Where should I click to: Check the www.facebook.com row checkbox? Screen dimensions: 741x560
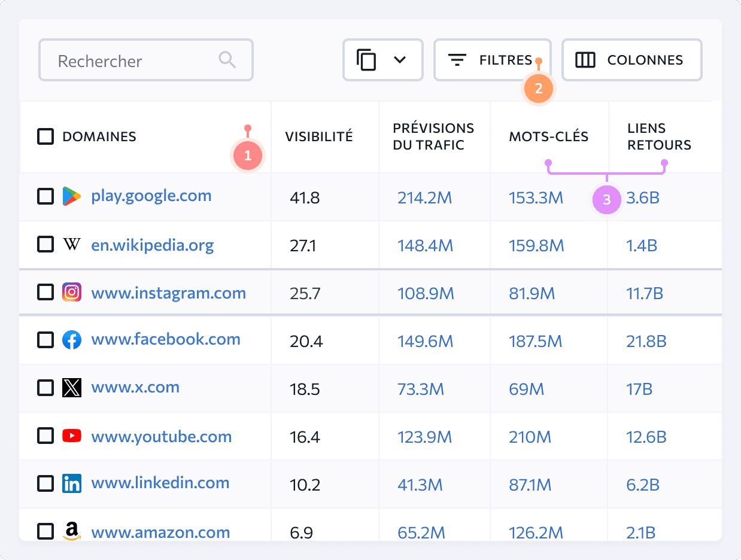pyautogui.click(x=45, y=340)
